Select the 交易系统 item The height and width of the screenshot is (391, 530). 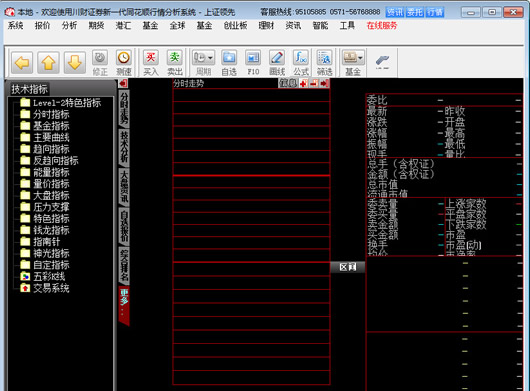pos(45,288)
